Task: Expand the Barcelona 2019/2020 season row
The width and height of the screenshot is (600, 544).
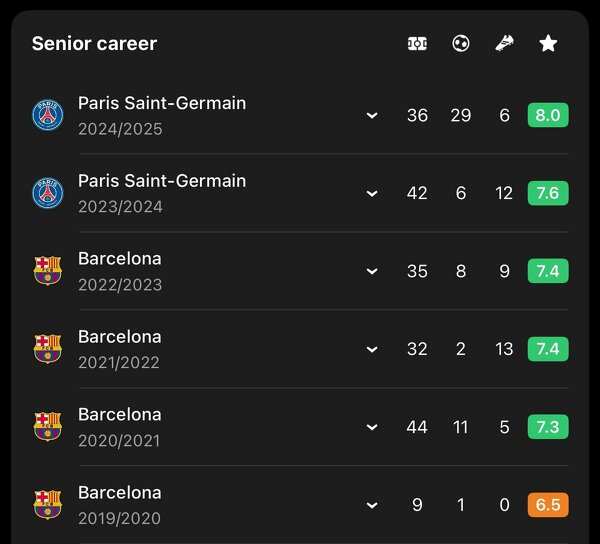Action: pyautogui.click(x=372, y=505)
